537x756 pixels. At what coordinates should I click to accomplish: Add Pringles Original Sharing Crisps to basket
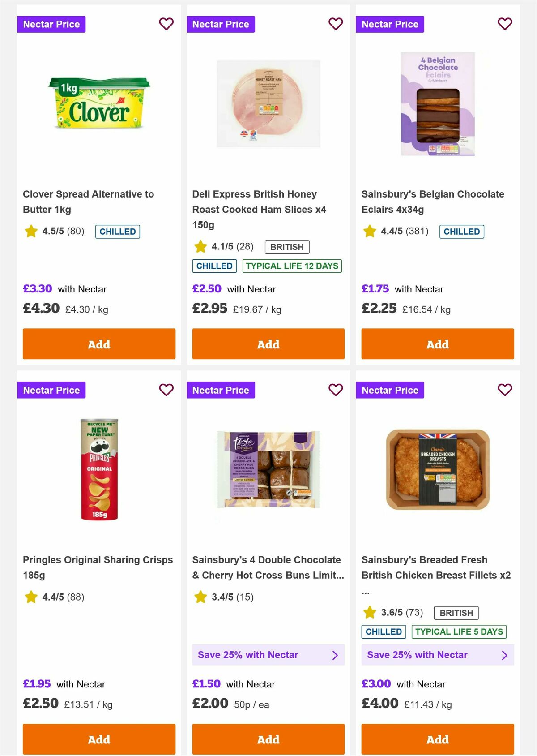pos(99,739)
